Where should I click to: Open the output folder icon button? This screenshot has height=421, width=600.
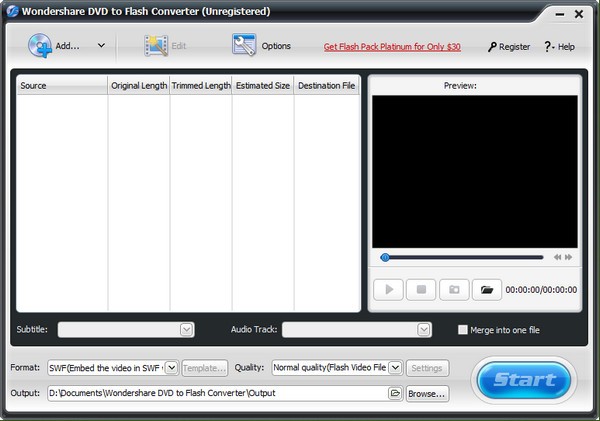pyautogui.click(x=395, y=393)
